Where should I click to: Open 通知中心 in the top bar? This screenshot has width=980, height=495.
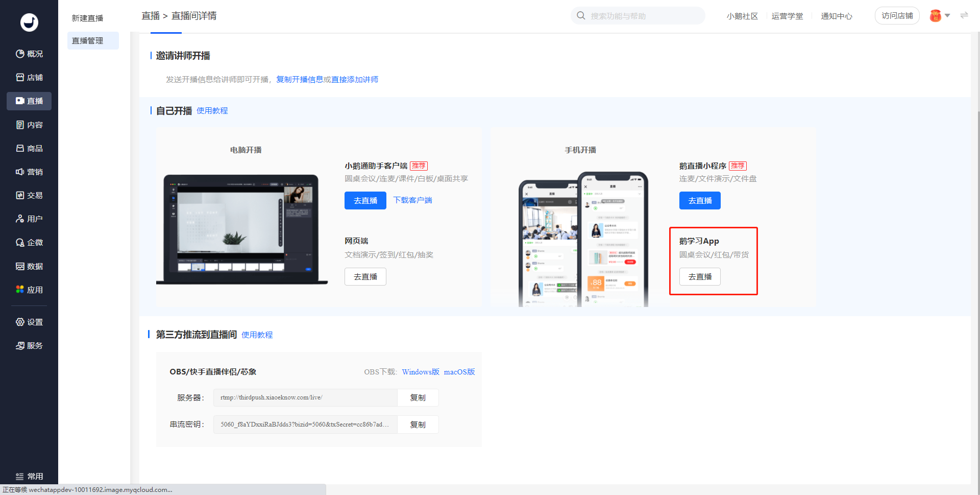click(837, 16)
